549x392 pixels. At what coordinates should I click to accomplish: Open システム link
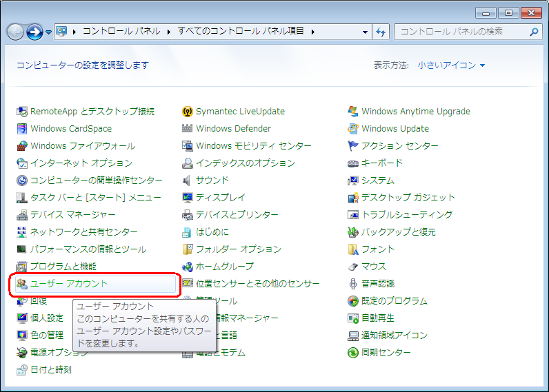(378, 180)
